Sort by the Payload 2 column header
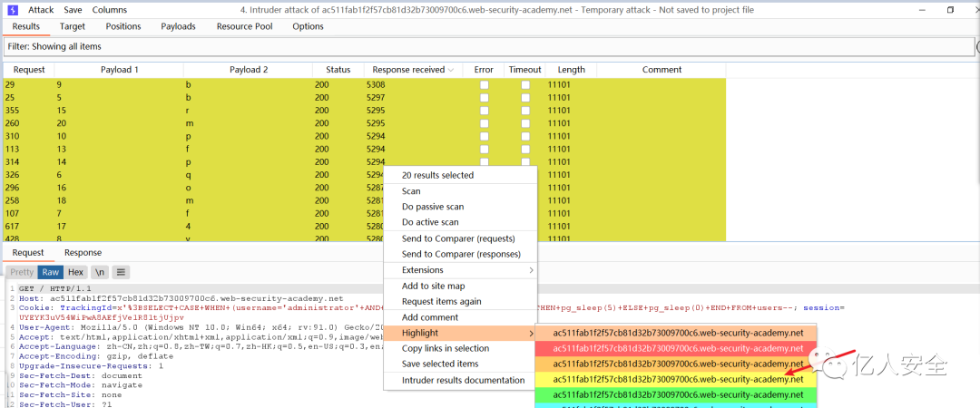This screenshot has width=980, height=408. 248,70
